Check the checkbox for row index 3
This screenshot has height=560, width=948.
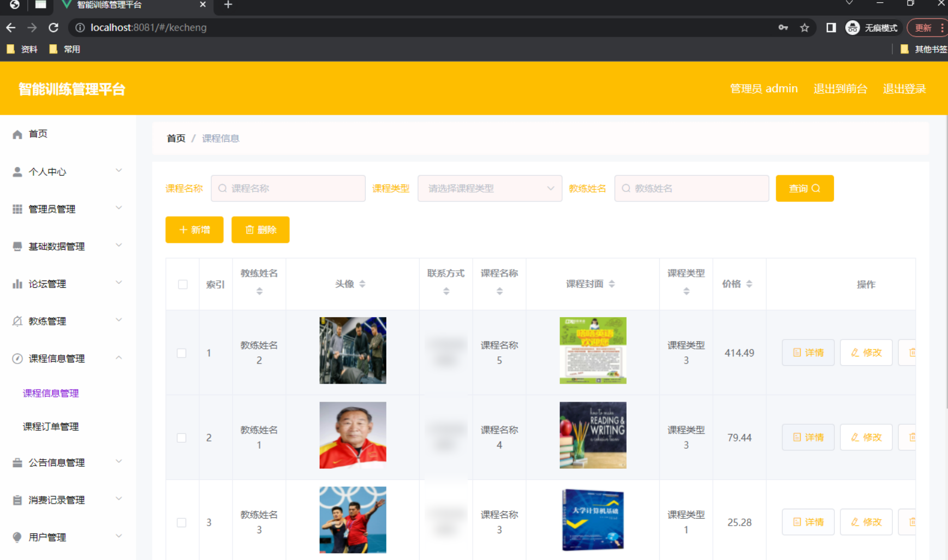coord(182,522)
